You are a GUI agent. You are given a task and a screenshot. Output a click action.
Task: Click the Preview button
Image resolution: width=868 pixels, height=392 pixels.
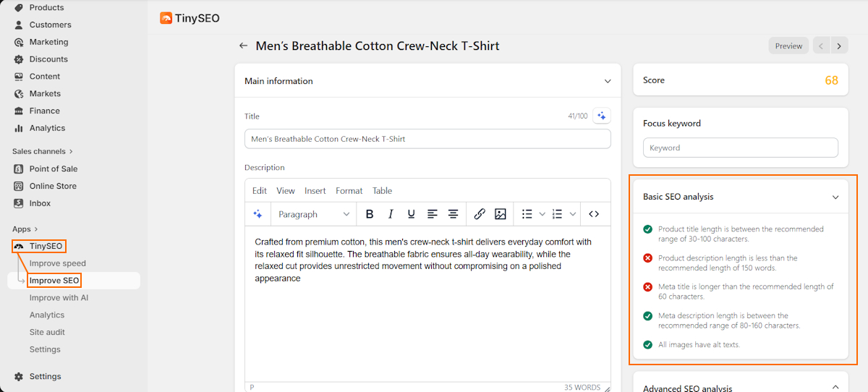788,46
